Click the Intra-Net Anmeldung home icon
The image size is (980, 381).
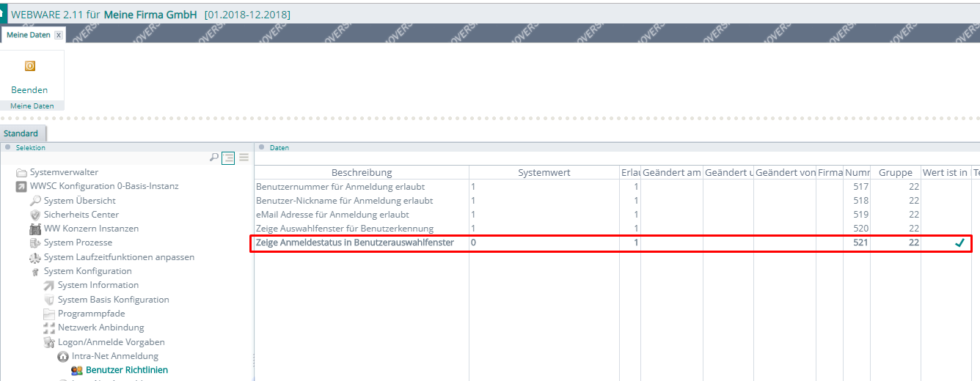pyautogui.click(x=63, y=357)
